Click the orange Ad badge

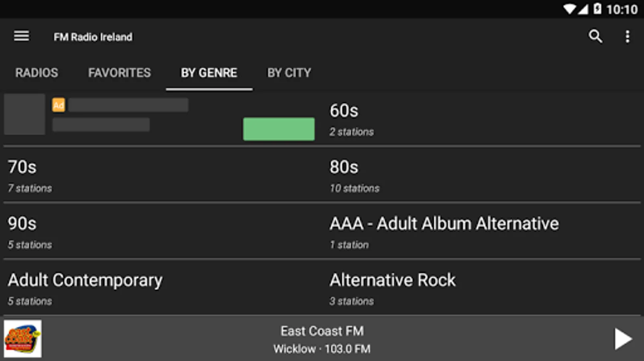[x=59, y=105]
